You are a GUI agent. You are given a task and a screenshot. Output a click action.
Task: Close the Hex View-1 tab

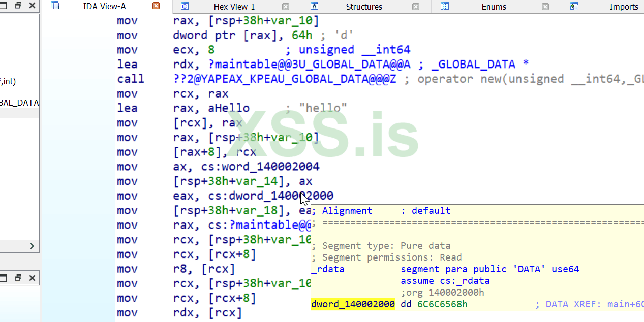(x=286, y=7)
